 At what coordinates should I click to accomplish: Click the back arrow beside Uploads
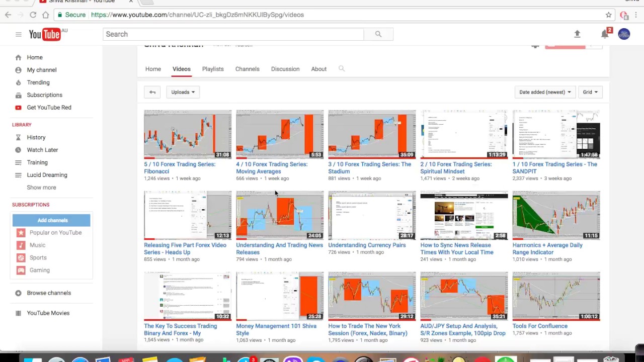coord(152,92)
